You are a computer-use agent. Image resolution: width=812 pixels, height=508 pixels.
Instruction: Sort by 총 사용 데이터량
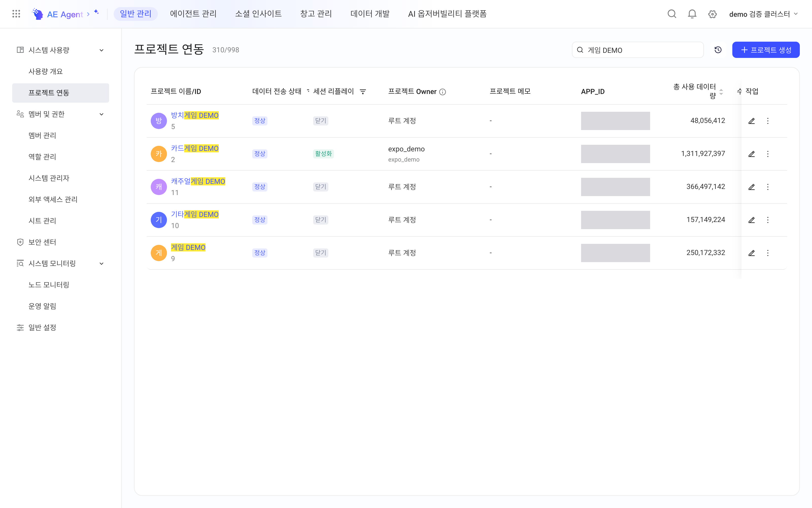click(x=721, y=92)
